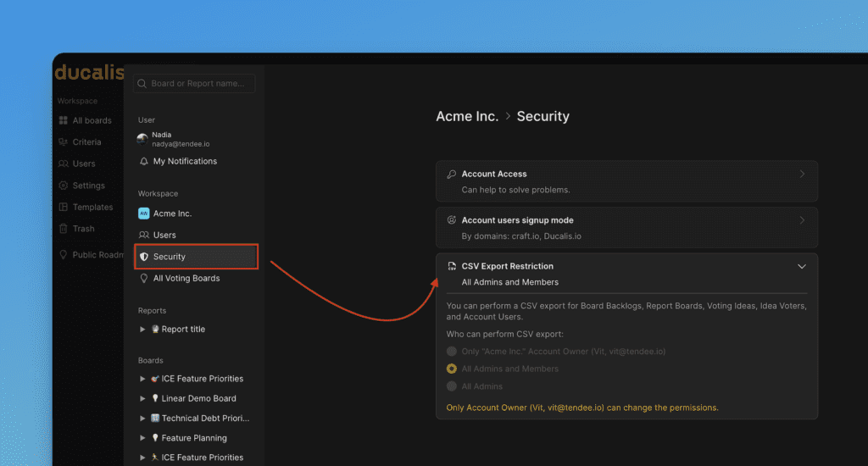Expand the Account Access row arrow
Viewport: 868px width, 466px height.
point(802,174)
